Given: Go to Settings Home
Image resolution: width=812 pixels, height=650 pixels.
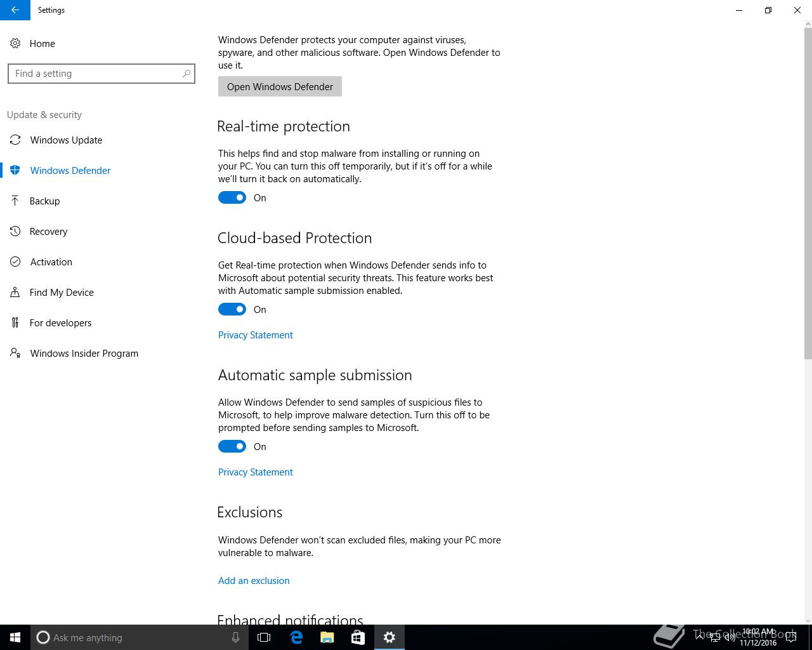Looking at the screenshot, I should [101, 43].
